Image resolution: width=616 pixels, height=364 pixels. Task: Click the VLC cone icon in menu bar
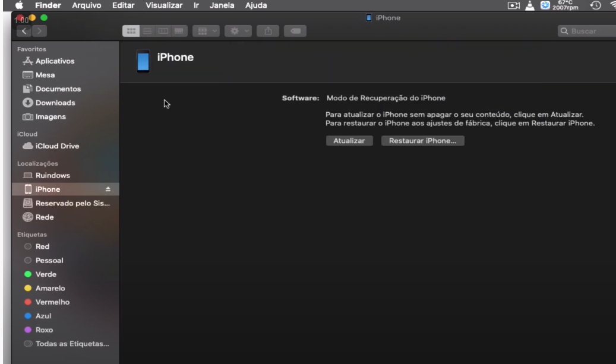click(x=530, y=5)
